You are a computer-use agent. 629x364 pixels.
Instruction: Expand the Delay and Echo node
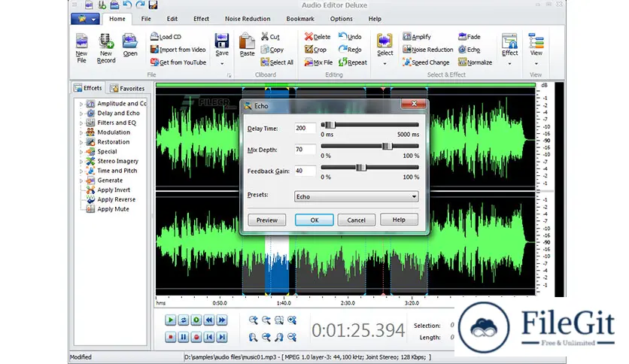[x=81, y=114]
